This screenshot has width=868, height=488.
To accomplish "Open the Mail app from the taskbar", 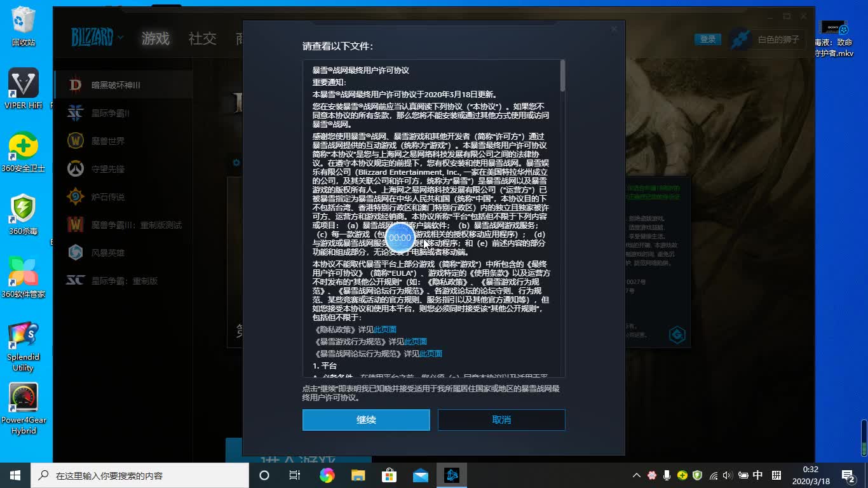I will (x=420, y=475).
